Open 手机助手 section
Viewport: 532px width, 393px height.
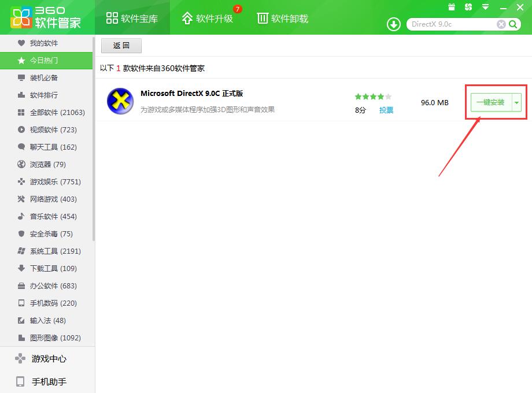pos(47,381)
